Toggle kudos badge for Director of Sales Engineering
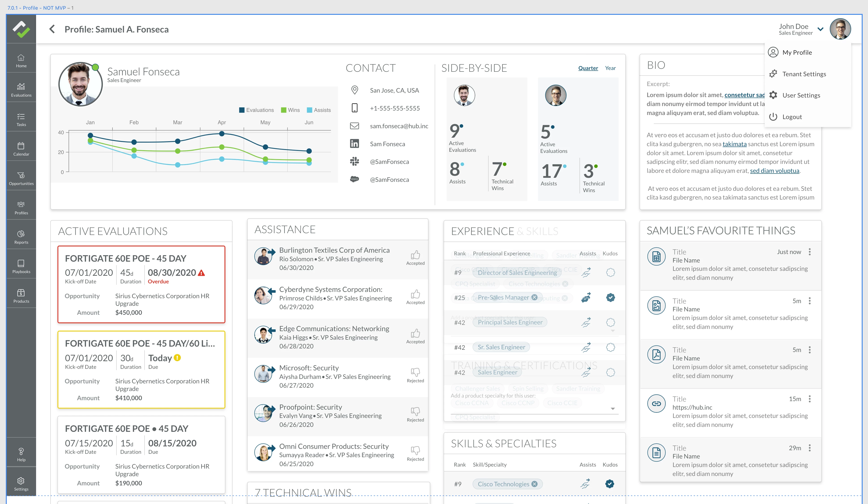 610,273
